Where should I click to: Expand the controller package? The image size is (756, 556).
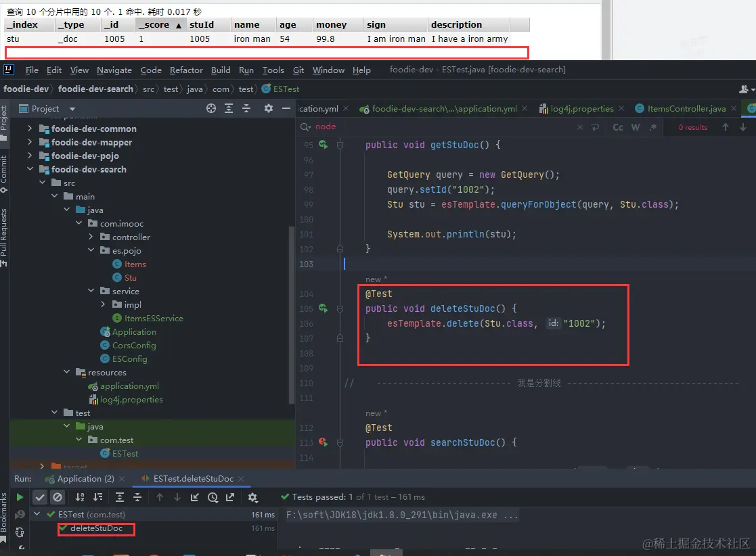[x=91, y=237]
